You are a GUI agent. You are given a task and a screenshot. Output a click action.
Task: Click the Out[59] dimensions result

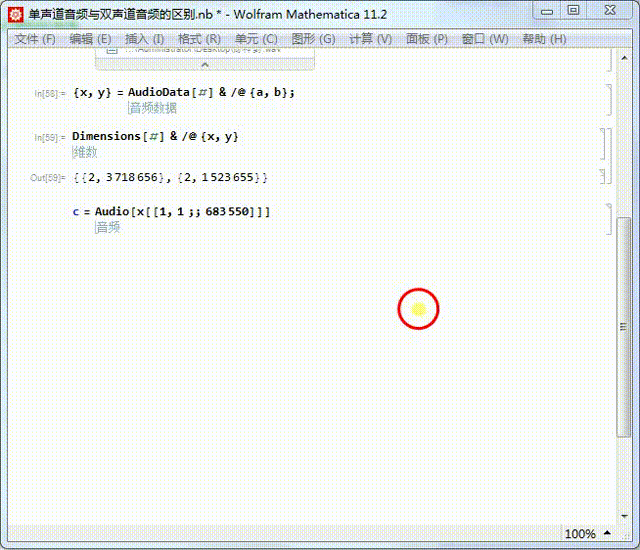[x=170, y=177]
